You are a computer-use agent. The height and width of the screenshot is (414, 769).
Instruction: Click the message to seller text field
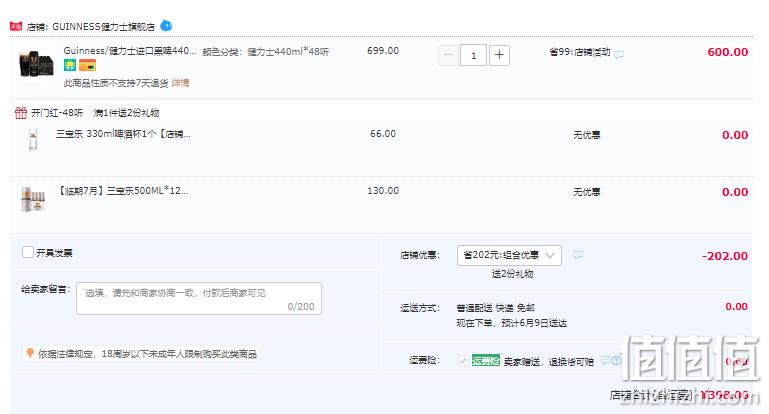pyautogui.click(x=199, y=298)
